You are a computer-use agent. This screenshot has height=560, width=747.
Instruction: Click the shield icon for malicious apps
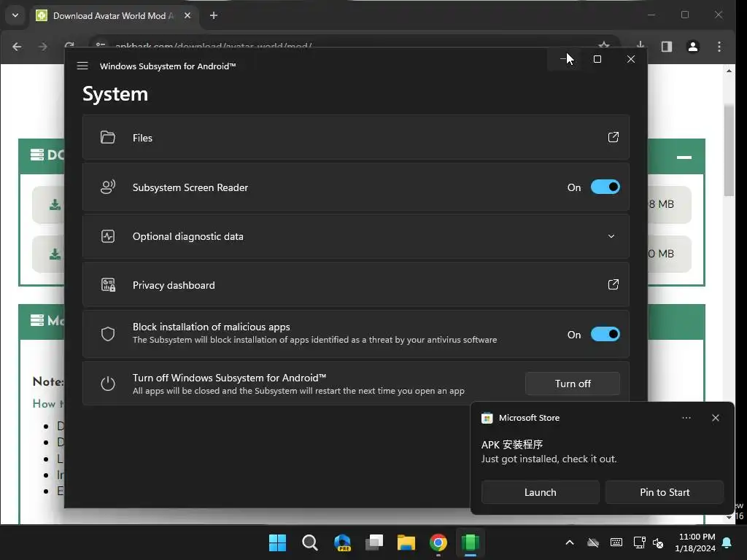[108, 334]
